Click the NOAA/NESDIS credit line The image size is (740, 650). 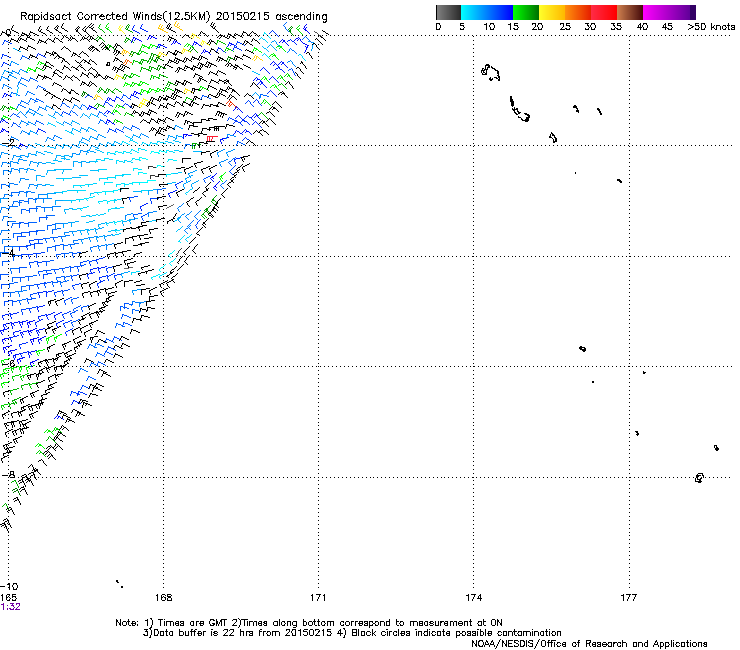(x=589, y=644)
